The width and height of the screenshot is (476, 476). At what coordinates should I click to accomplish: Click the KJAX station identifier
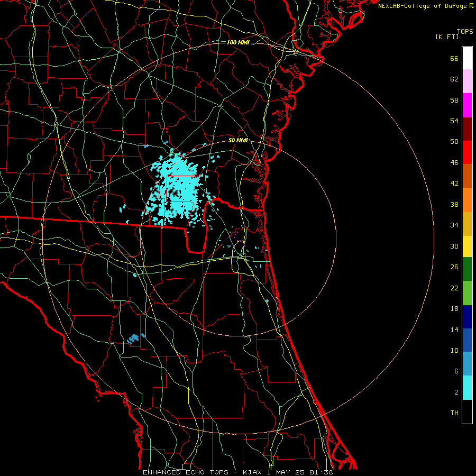click(x=253, y=472)
